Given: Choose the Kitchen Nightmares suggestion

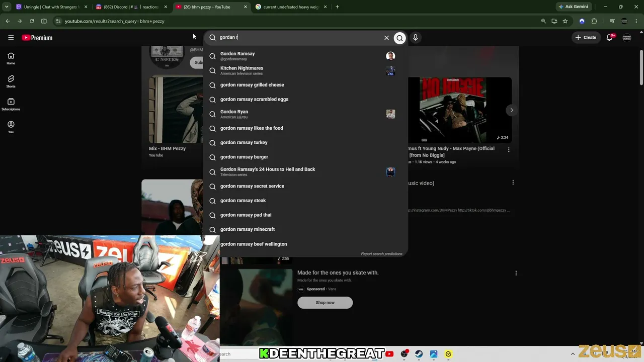Looking at the screenshot, I should 305,70.
